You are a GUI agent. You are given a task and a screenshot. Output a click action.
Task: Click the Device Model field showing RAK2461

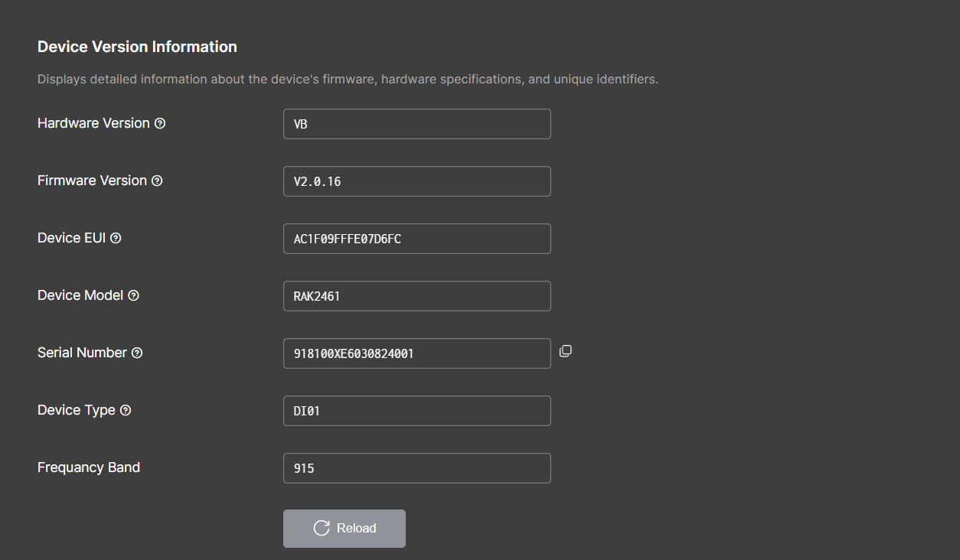(x=416, y=295)
